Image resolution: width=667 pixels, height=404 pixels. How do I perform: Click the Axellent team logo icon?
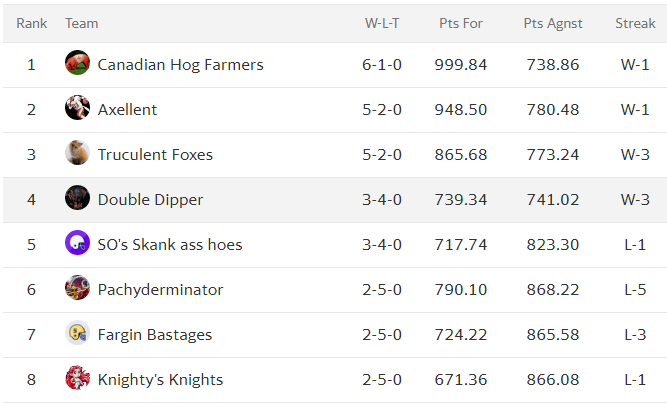(77, 108)
